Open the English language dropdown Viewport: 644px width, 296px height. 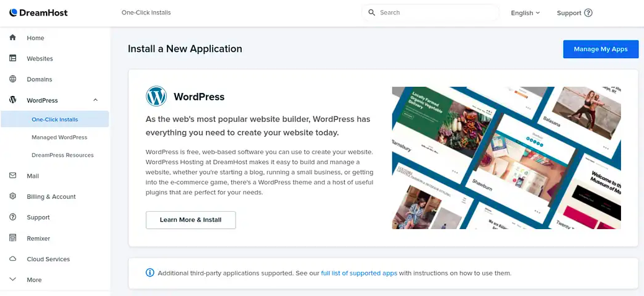[x=526, y=13]
